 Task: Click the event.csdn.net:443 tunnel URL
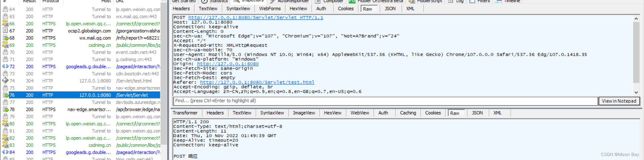[x=136, y=52]
